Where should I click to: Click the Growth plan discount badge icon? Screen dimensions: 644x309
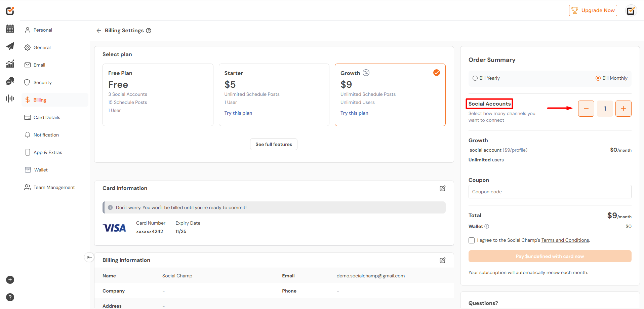pyautogui.click(x=366, y=73)
